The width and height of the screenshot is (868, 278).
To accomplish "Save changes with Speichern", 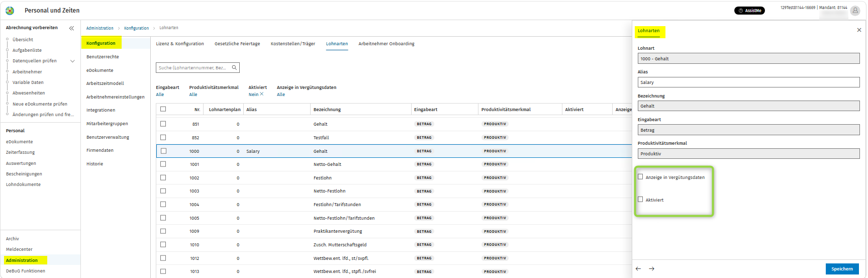I will click(842, 269).
